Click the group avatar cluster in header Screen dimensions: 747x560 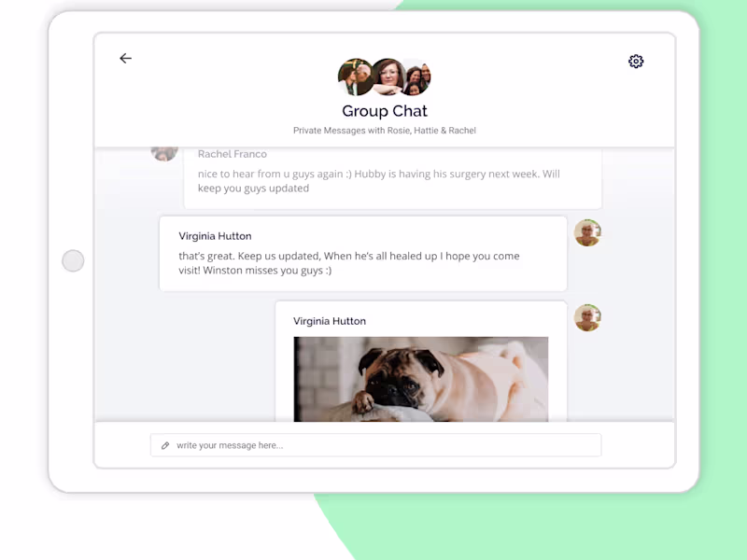(x=384, y=77)
